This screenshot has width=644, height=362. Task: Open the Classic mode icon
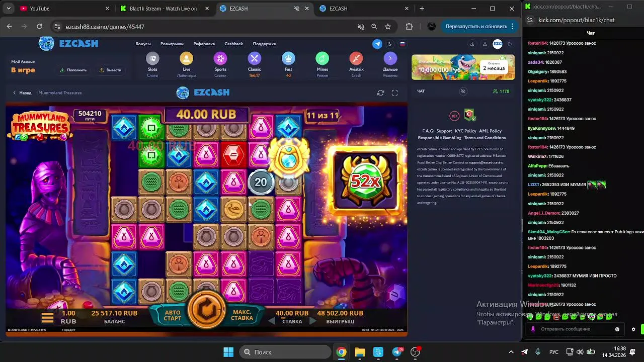point(255,59)
